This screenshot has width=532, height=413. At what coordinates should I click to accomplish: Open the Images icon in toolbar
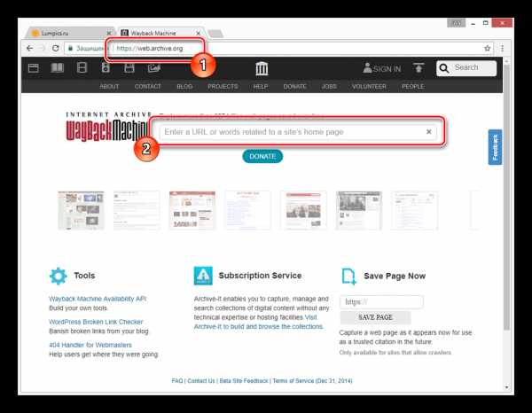[x=153, y=68]
